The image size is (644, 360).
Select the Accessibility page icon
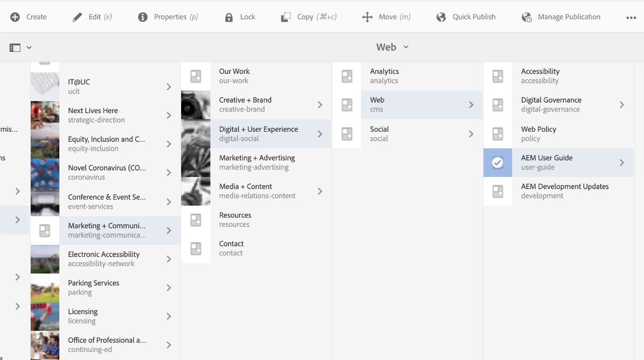[x=498, y=76]
